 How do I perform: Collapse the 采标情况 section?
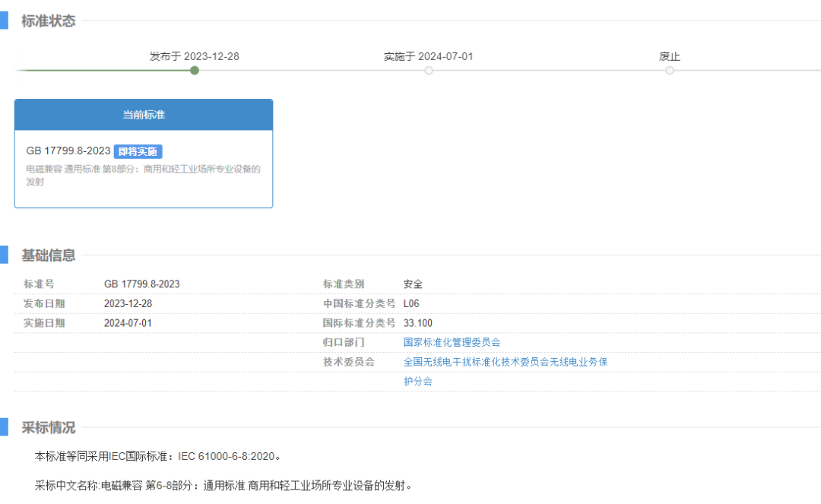(x=47, y=427)
